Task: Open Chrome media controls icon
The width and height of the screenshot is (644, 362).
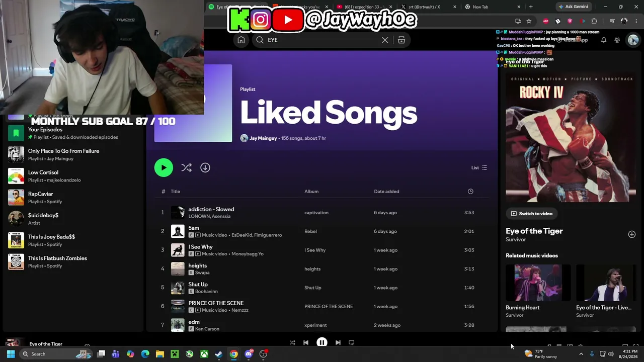Action: [612, 21]
